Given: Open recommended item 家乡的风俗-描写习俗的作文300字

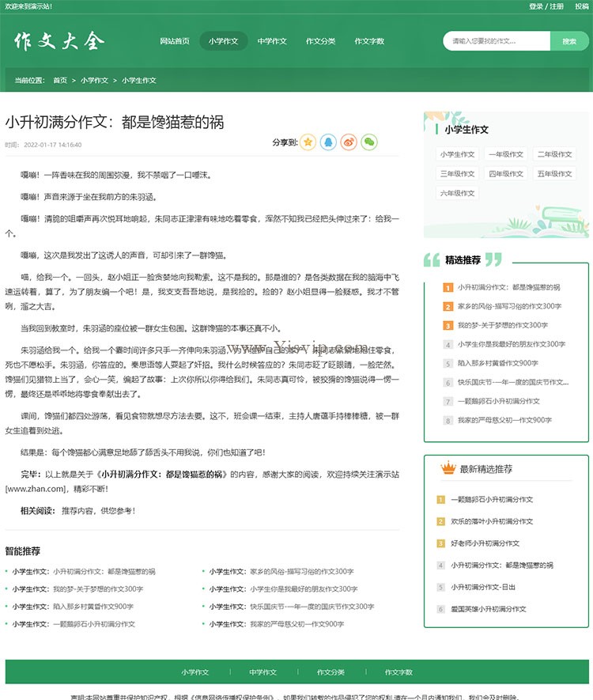Looking at the screenshot, I should tap(509, 306).
